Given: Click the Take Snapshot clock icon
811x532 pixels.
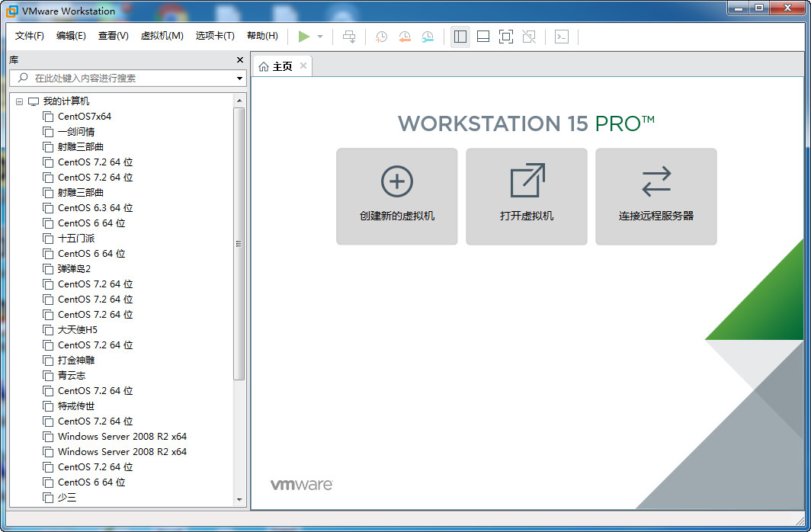Looking at the screenshot, I should tap(381, 37).
